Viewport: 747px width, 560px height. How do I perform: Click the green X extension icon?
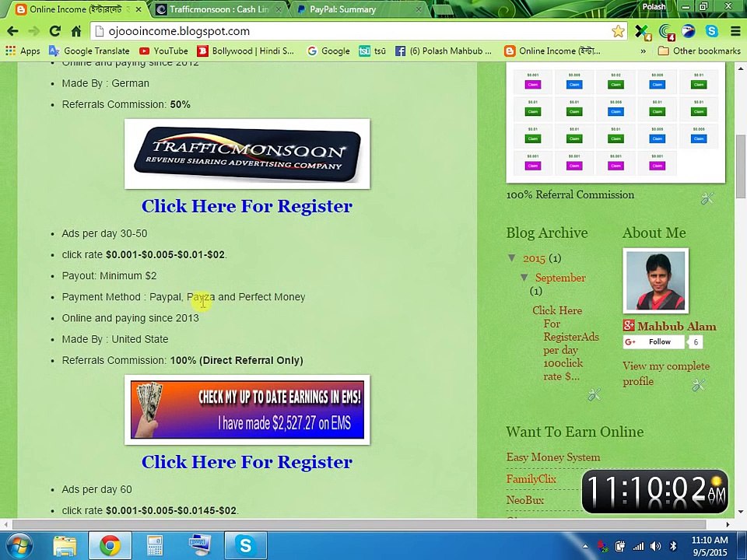coord(643,32)
